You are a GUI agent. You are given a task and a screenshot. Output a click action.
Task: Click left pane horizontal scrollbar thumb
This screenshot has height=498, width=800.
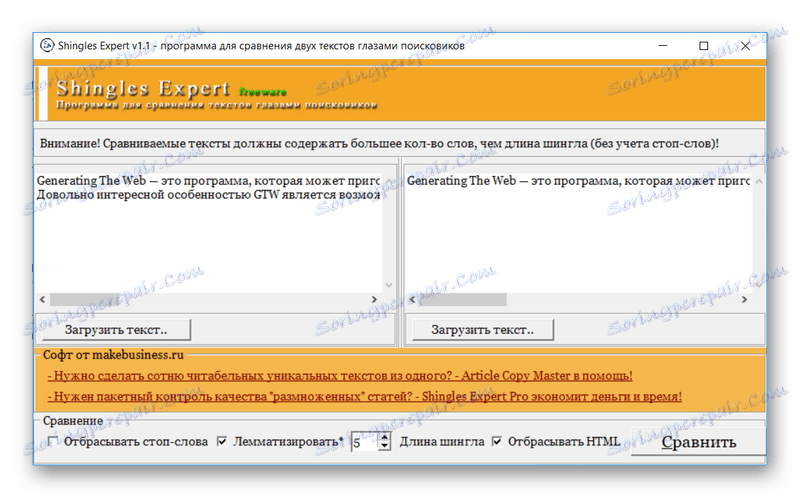pyautogui.click(x=87, y=300)
